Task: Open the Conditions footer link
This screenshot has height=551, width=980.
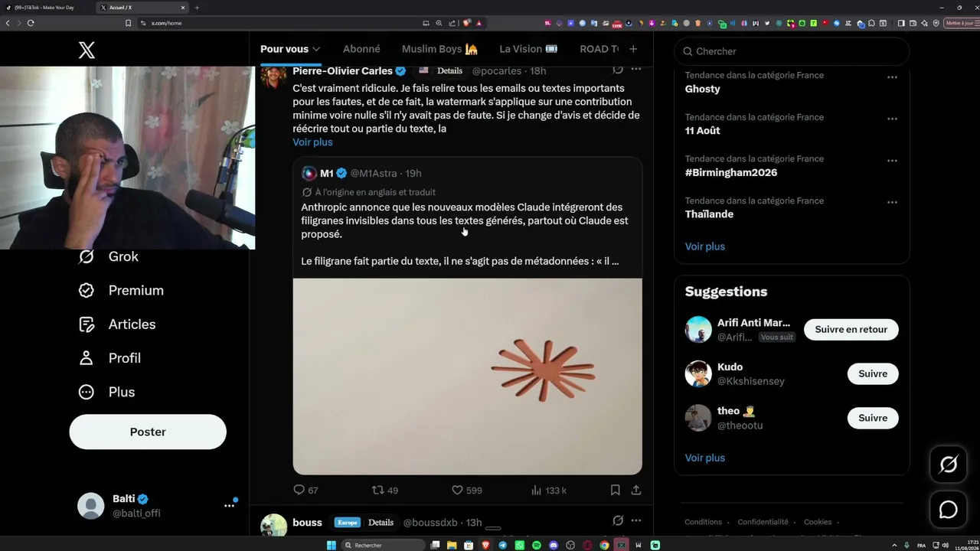Action: click(x=704, y=522)
